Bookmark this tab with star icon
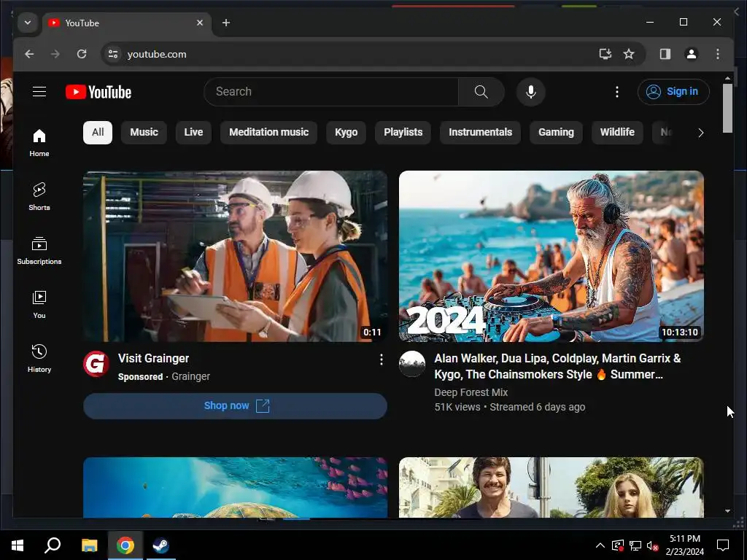The width and height of the screenshot is (747, 560). click(629, 54)
